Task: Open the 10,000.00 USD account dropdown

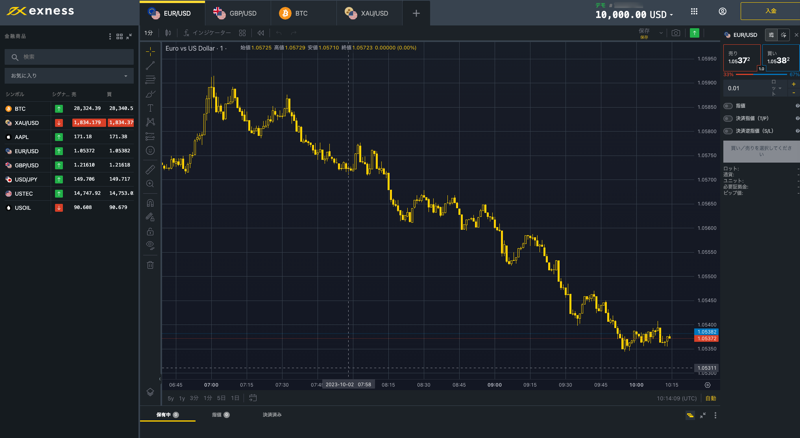Action: 634,15
